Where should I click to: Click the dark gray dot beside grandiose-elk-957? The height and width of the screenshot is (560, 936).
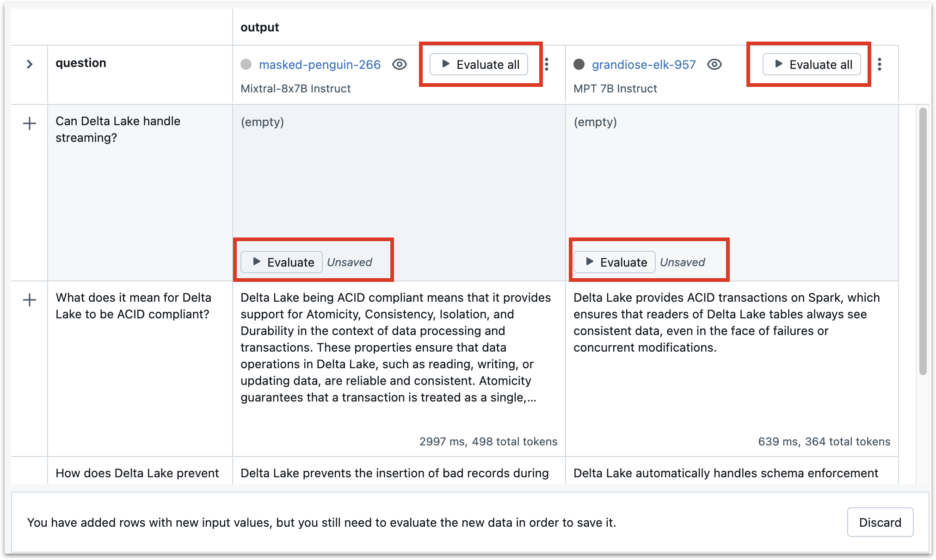(x=579, y=64)
